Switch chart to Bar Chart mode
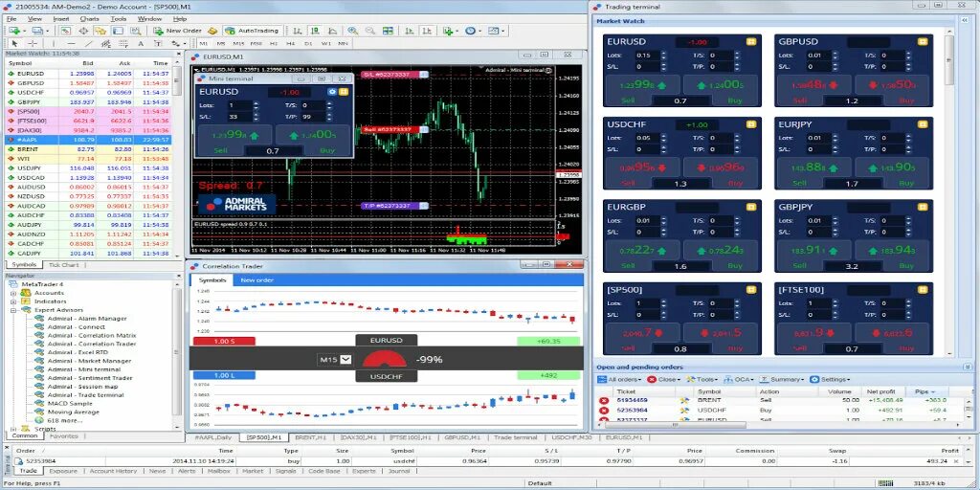The image size is (980, 490). tap(297, 31)
